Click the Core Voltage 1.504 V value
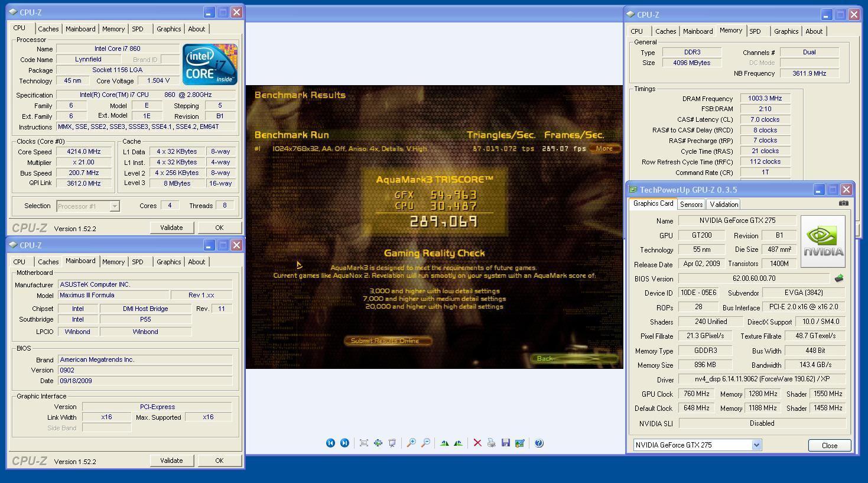This screenshot has width=868, height=483. coord(158,81)
